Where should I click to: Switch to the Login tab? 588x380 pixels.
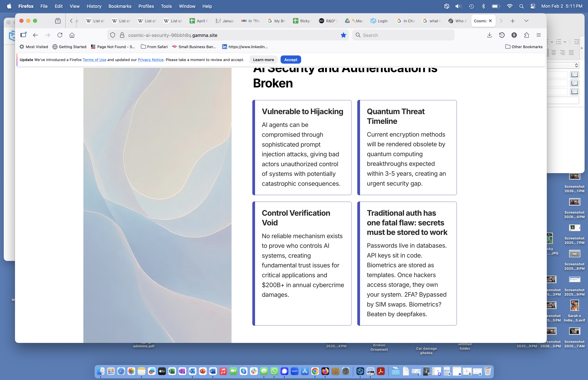coord(379,21)
